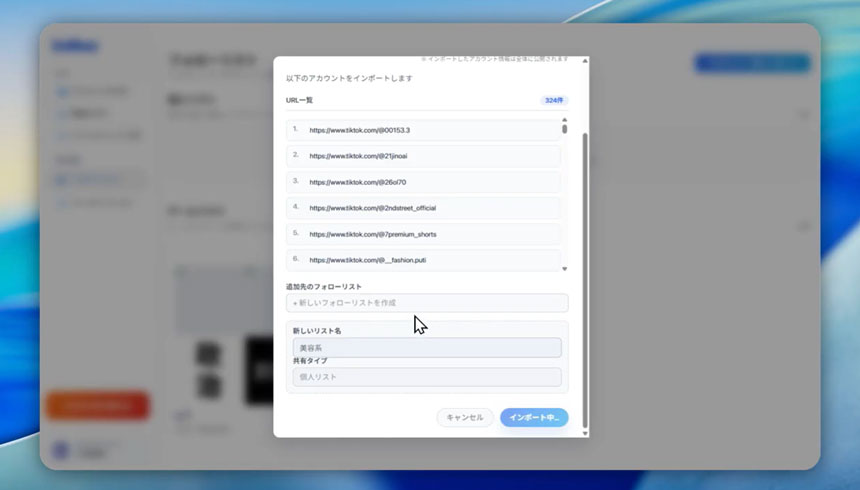Open the 共有タイプ 個人リスト dropdown
This screenshot has width=860, height=490.
pyautogui.click(x=427, y=377)
